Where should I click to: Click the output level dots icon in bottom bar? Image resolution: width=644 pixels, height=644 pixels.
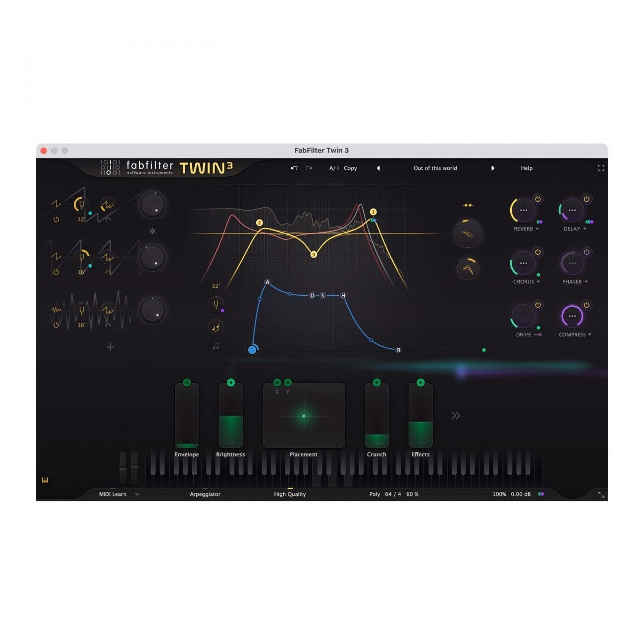[541, 494]
